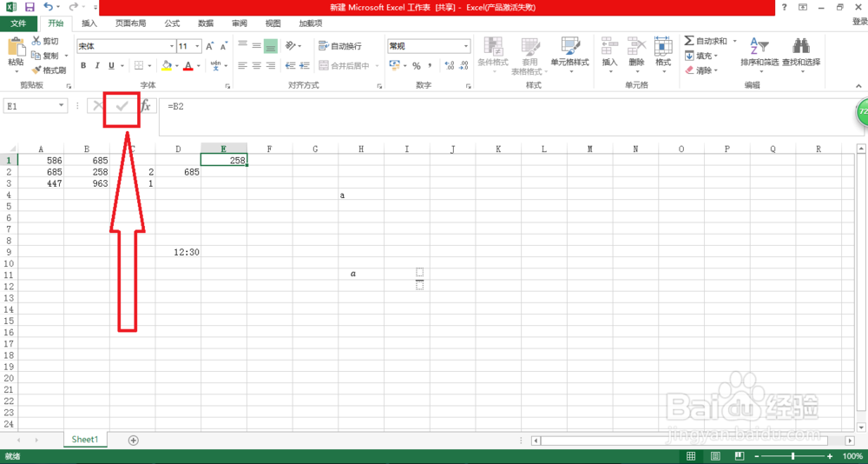Image resolution: width=868 pixels, height=464 pixels.
Task: Open the 复制 copy options arrow
Action: point(66,56)
